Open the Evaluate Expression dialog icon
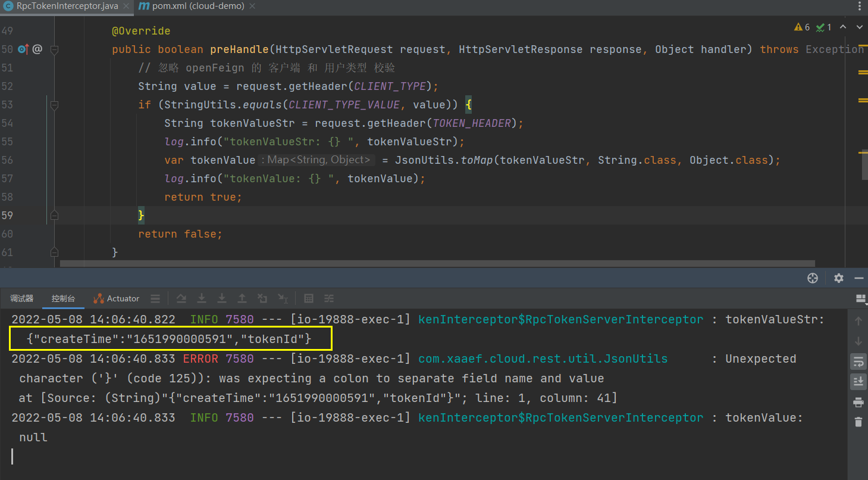Viewport: 868px width, 480px height. [x=308, y=298]
